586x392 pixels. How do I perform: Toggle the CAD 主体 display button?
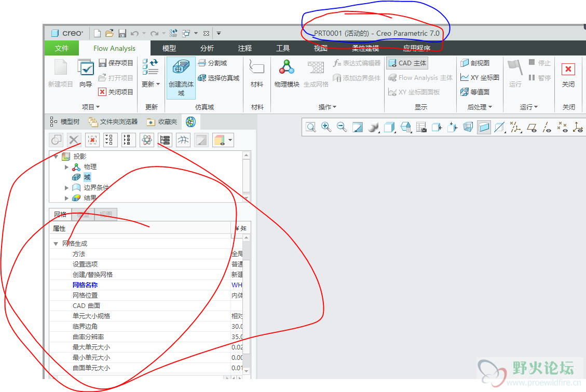[407, 63]
